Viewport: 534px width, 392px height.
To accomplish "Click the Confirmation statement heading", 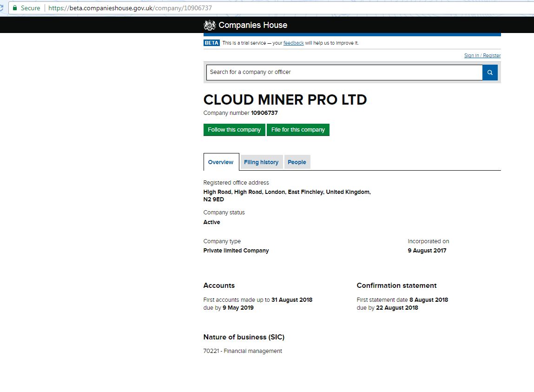I will [x=396, y=286].
